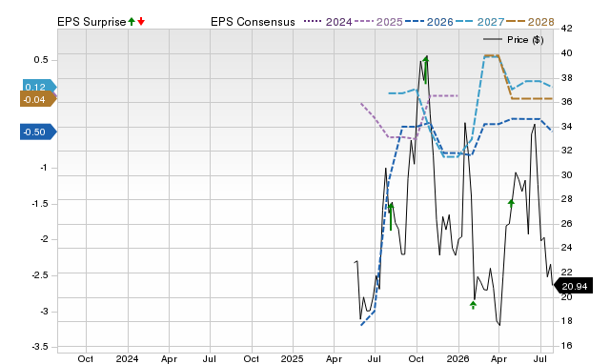Select the green surprise arrow at price 20 level
This screenshot has width=610, height=364.
(x=473, y=305)
